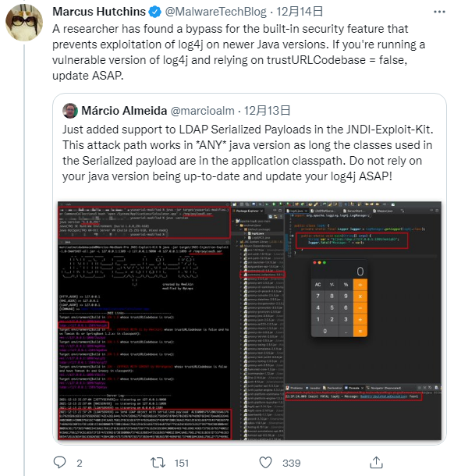
Task: Open the 12月13日 quoted tweet timestamp
Action: tap(267, 111)
